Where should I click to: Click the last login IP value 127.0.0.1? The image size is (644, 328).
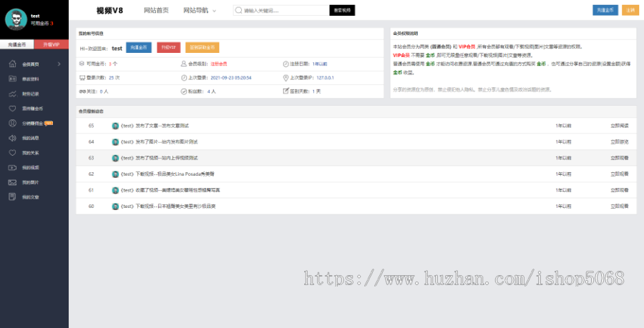[326, 77]
